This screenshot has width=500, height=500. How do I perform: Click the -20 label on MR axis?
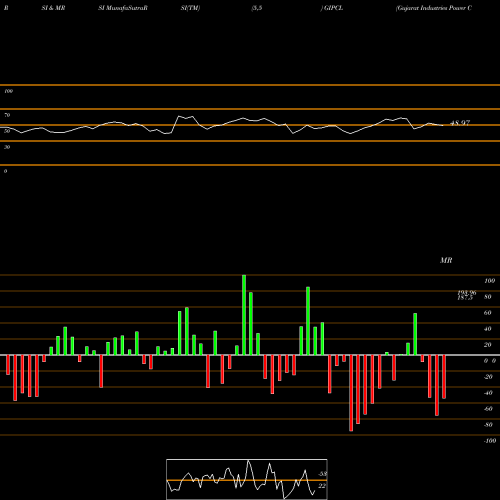click(x=488, y=377)
